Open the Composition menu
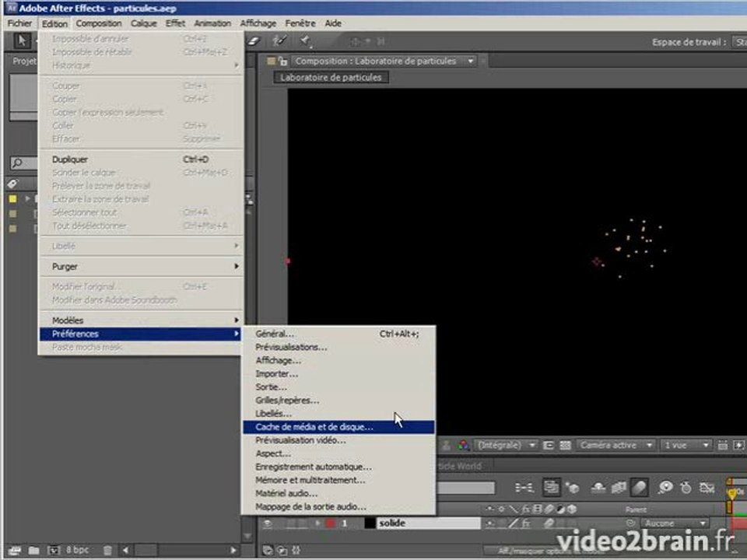Viewport: 747px width, 560px height. 99,23
